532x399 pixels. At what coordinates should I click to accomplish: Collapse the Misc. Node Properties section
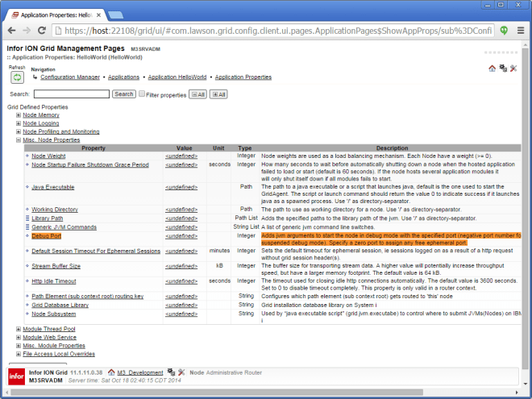point(19,139)
